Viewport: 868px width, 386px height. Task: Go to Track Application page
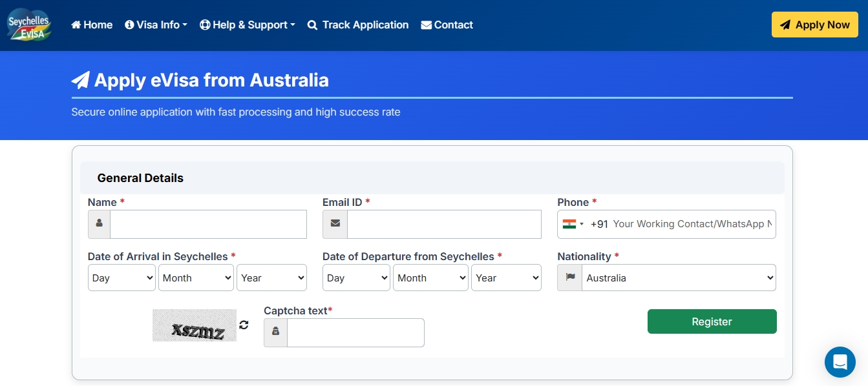pos(358,25)
